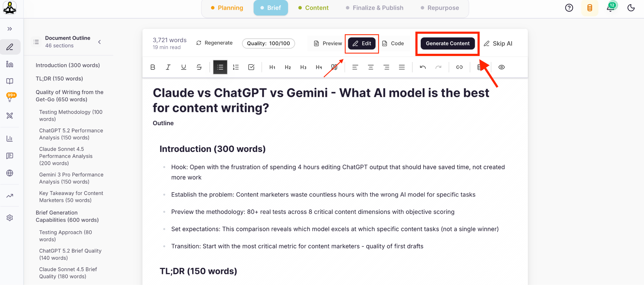Image resolution: width=644 pixels, height=285 pixels.
Task: Apply Heading 3 style
Action: coord(303,67)
